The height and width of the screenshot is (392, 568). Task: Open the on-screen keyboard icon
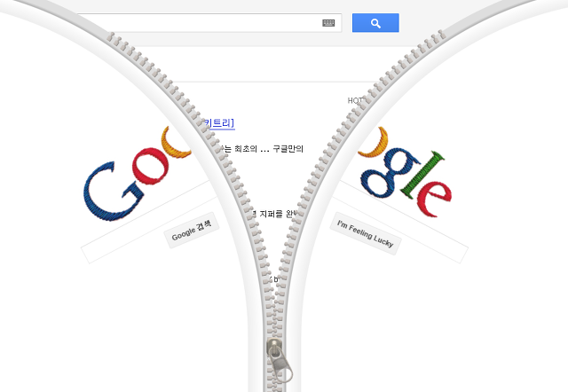[328, 23]
